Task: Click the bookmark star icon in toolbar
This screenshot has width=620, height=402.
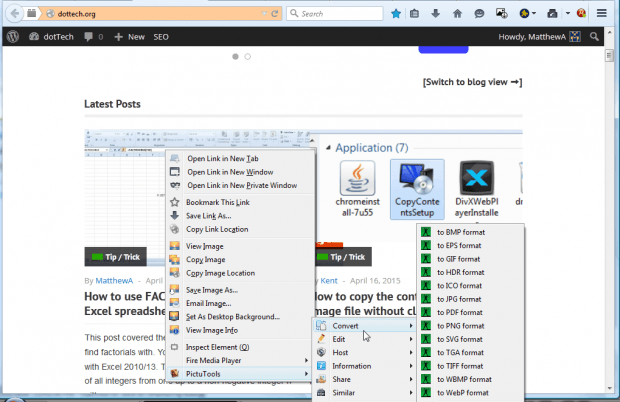Action: click(396, 14)
